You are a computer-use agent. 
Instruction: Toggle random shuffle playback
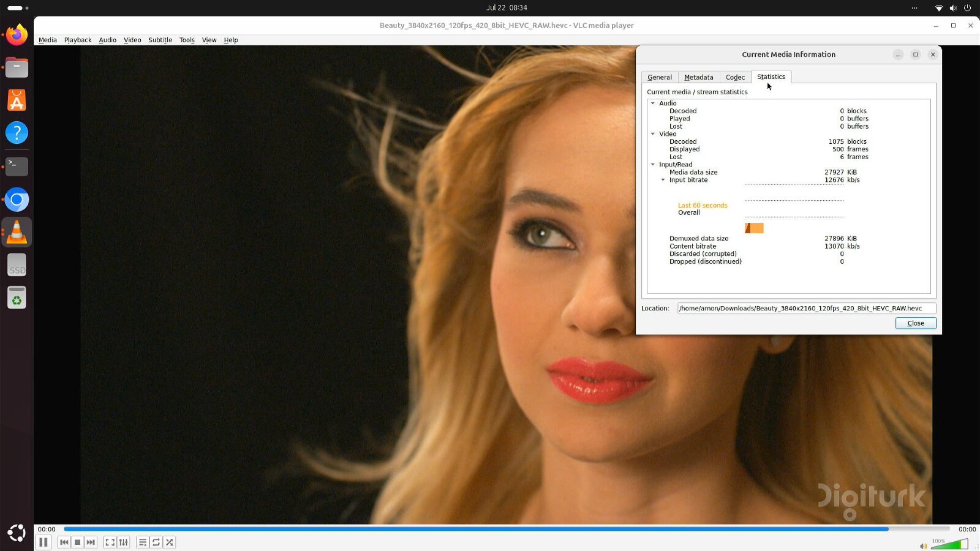(x=170, y=542)
